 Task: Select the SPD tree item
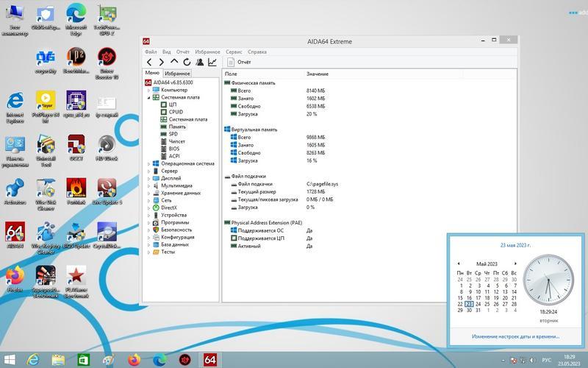click(x=173, y=134)
